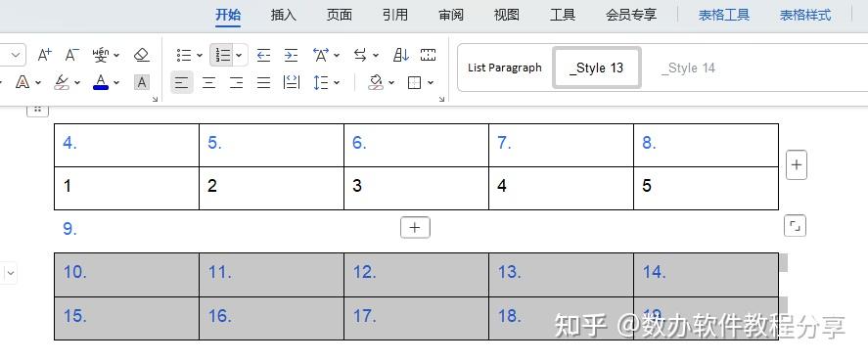Click the sort A-Z icon
Image resolution: width=868 pixels, height=363 pixels.
point(401,55)
